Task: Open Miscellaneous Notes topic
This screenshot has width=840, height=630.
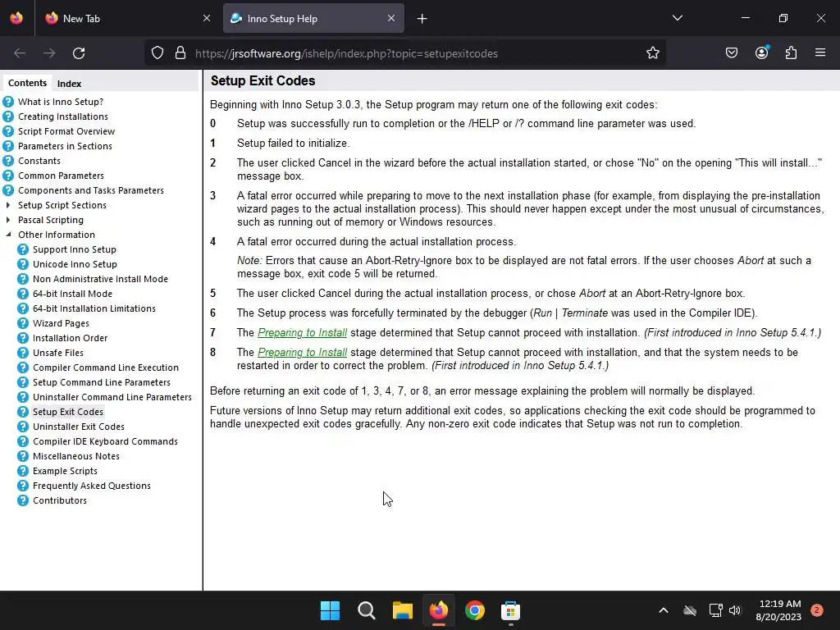Action: tap(76, 456)
